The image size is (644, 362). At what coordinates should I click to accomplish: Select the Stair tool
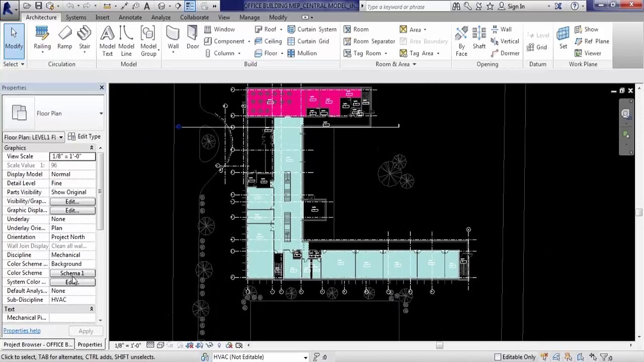pyautogui.click(x=85, y=39)
